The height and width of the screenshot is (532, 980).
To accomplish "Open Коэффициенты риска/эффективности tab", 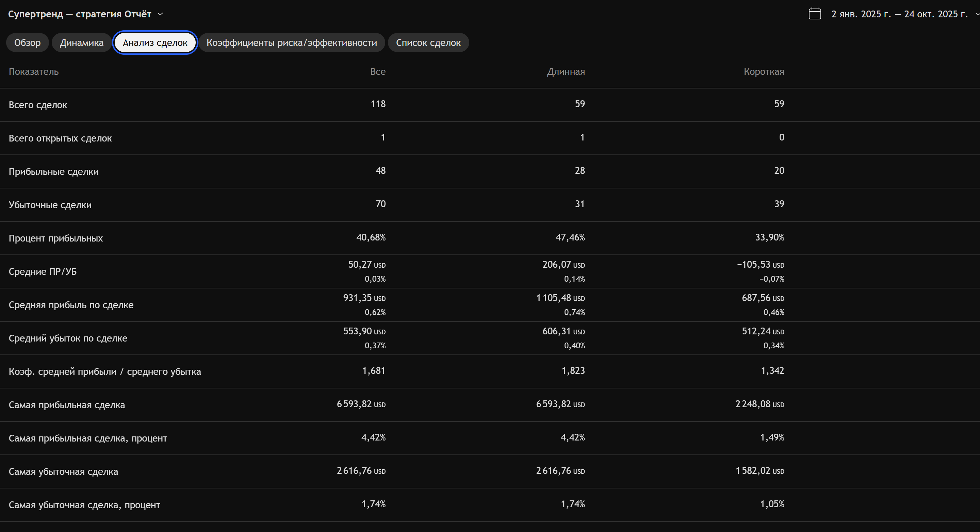I will [x=291, y=43].
